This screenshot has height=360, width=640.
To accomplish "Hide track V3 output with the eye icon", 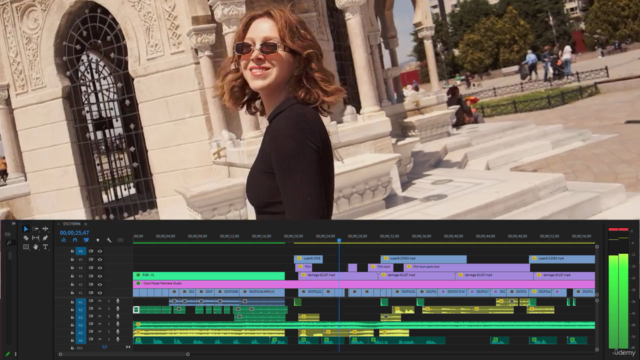I will coord(100,276).
